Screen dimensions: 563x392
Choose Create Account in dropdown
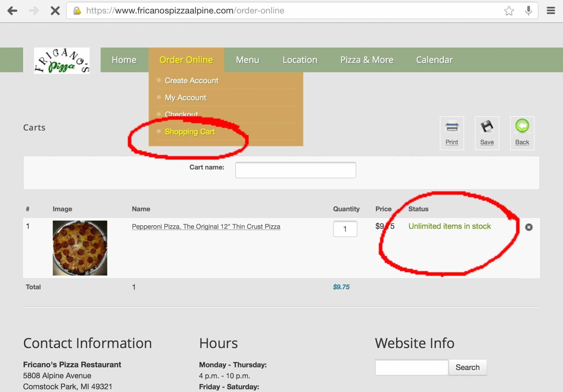[191, 81]
